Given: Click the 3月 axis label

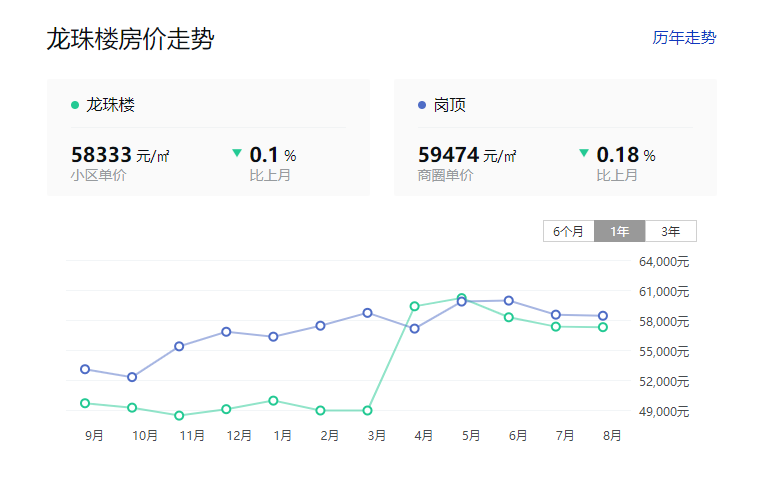Looking at the screenshot, I should pos(377,436).
